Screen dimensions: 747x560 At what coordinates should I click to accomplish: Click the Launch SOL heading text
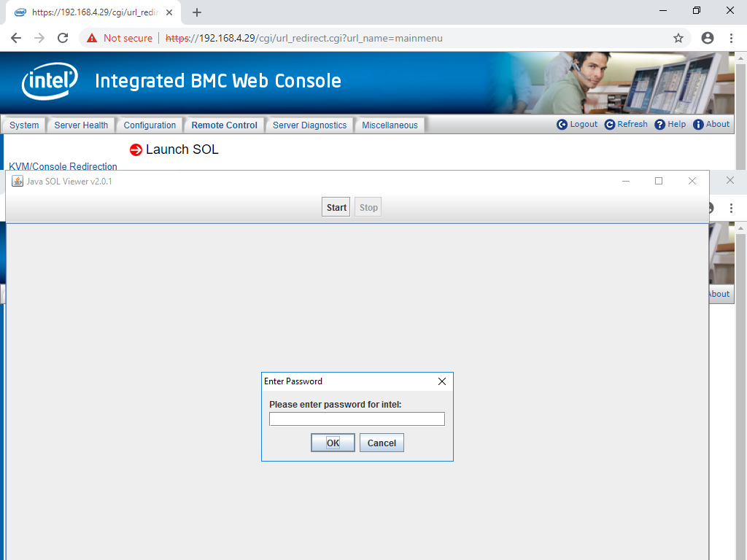click(182, 149)
